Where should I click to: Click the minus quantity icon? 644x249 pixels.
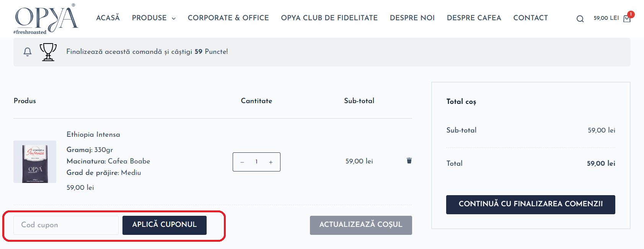242,162
